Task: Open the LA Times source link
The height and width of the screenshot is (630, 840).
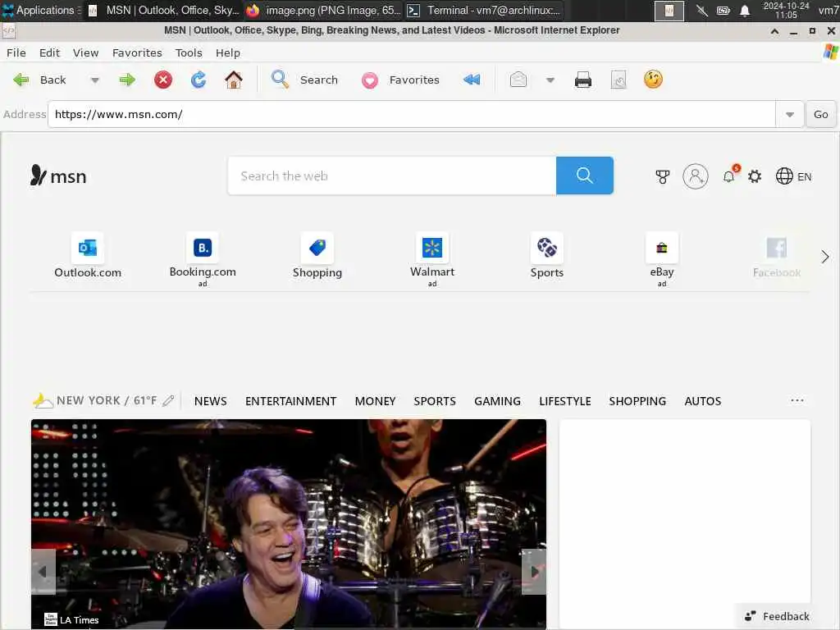Action: 72,620
